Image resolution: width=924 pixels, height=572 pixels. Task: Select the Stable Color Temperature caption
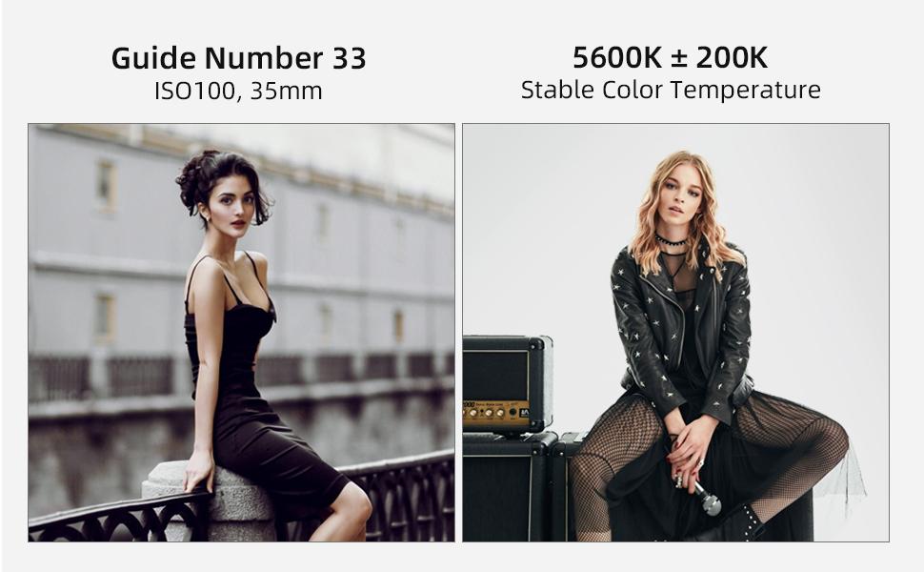pyautogui.click(x=671, y=90)
